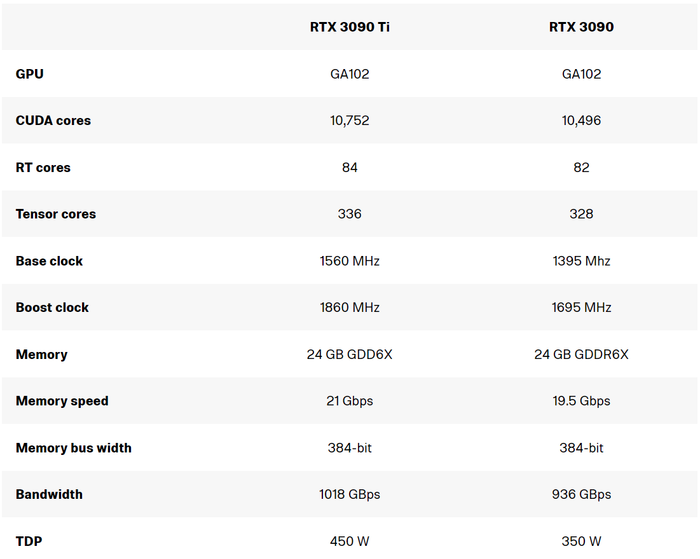Screen dimensions: 700x559
Task: Click the 1695 MHz boost clock value
Action: pos(581,308)
